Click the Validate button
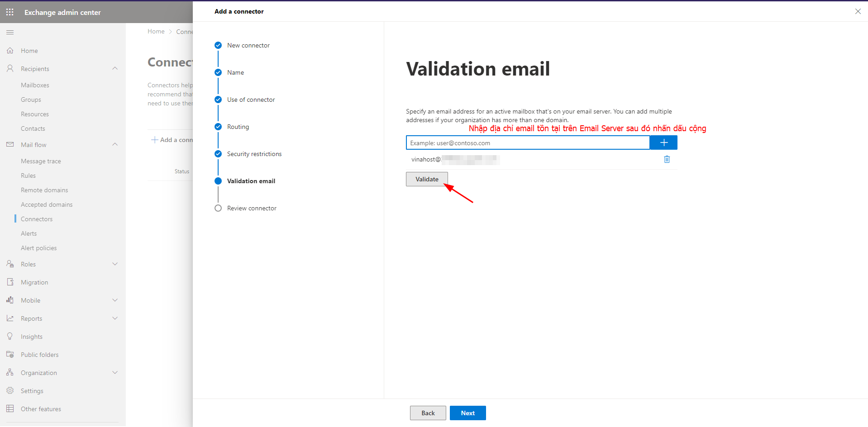Viewport: 868px width, 427px height. (x=427, y=179)
